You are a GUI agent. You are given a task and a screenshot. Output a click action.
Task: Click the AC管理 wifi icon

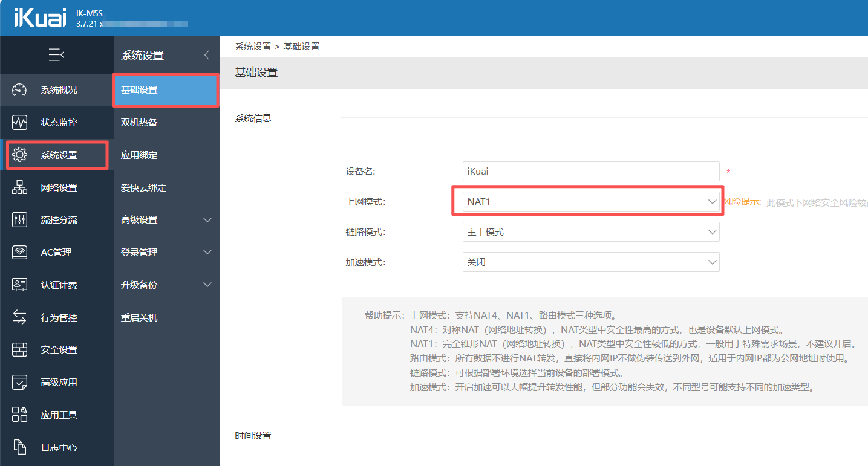pyautogui.click(x=20, y=253)
